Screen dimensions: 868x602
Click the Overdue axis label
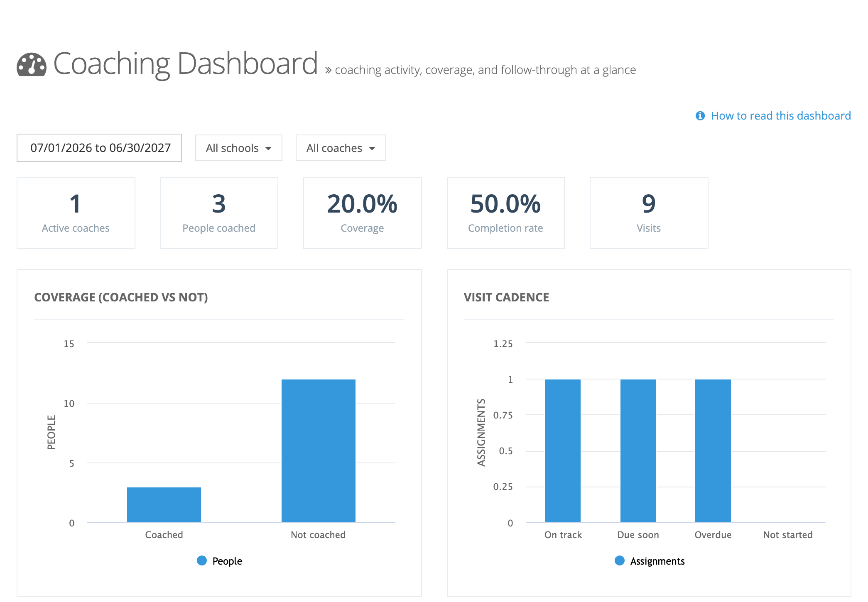point(713,535)
